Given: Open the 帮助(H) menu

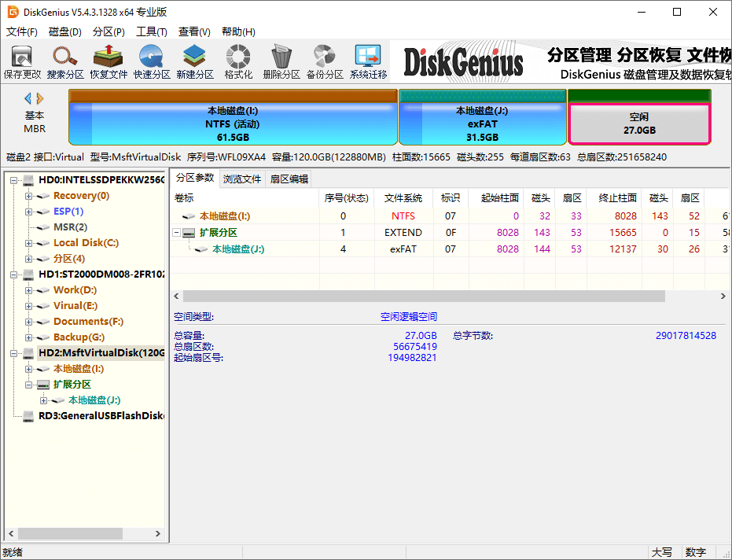Looking at the screenshot, I should (238, 31).
